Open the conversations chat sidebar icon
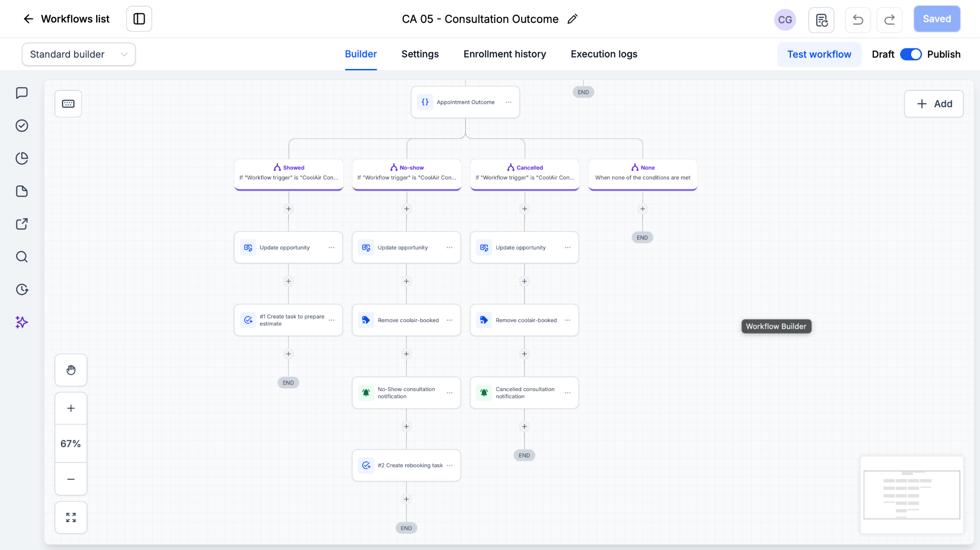This screenshot has height=550, width=980. click(22, 93)
